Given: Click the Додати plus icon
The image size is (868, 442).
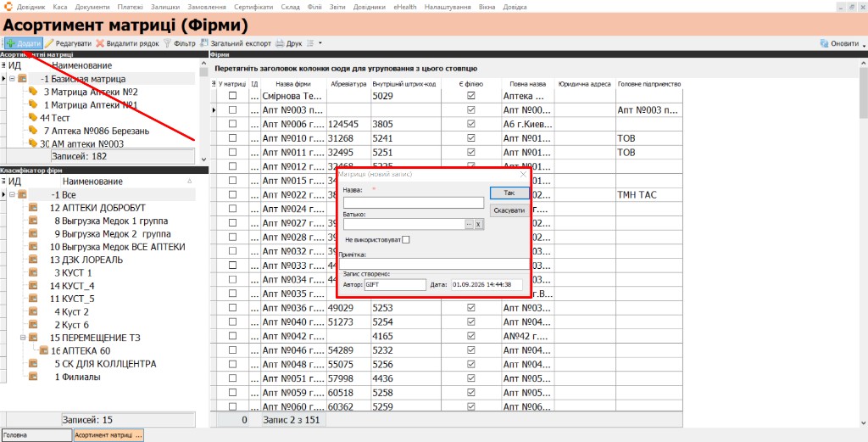Looking at the screenshot, I should (11, 43).
